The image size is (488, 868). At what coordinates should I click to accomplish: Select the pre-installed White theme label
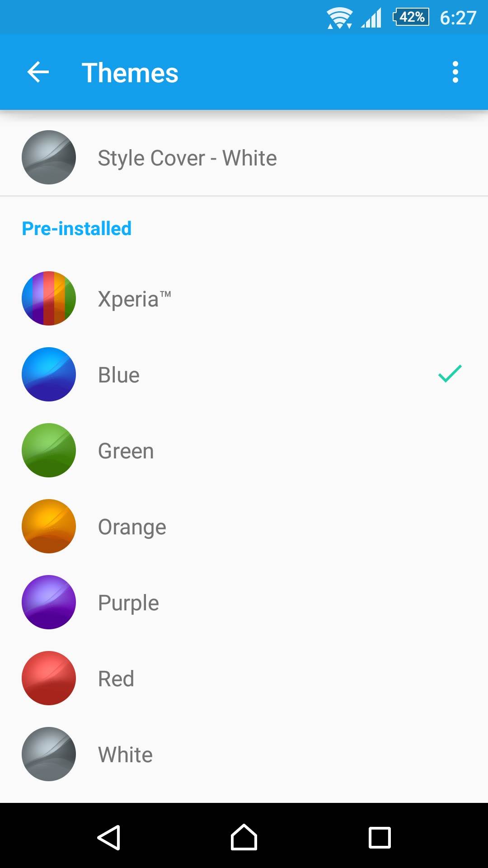(125, 755)
